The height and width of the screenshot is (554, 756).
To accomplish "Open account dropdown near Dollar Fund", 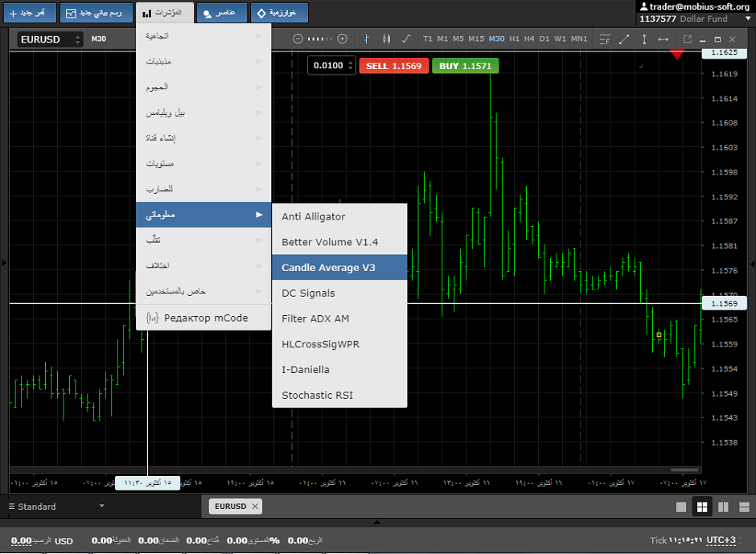I will pyautogui.click(x=748, y=18).
